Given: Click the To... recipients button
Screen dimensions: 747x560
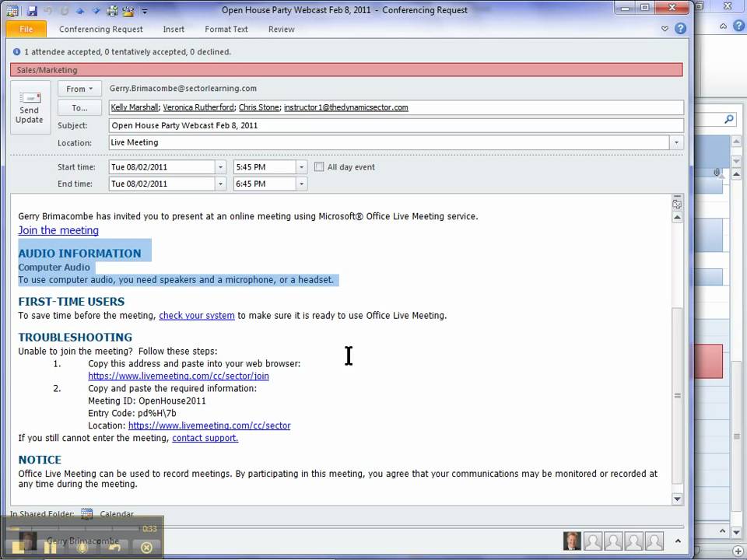Looking at the screenshot, I should [79, 108].
